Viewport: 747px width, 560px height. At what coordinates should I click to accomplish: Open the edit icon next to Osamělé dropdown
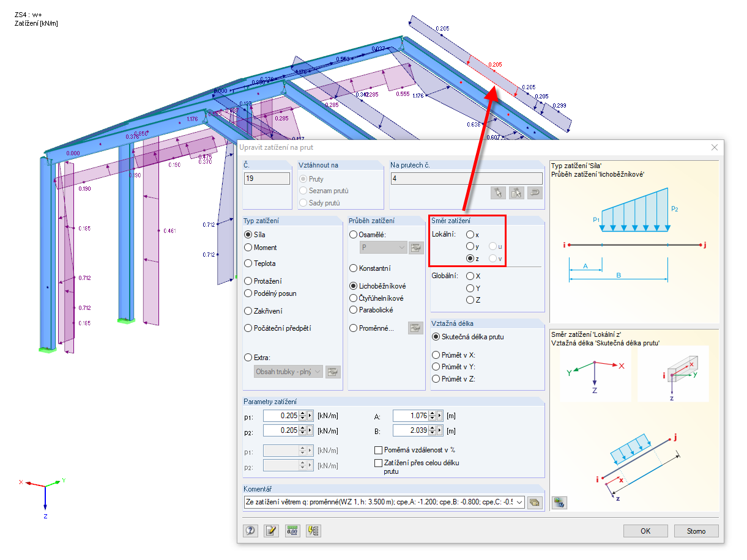pyautogui.click(x=416, y=248)
